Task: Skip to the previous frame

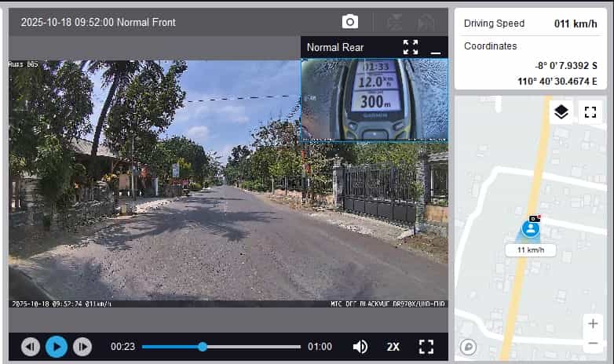Action: [31, 346]
